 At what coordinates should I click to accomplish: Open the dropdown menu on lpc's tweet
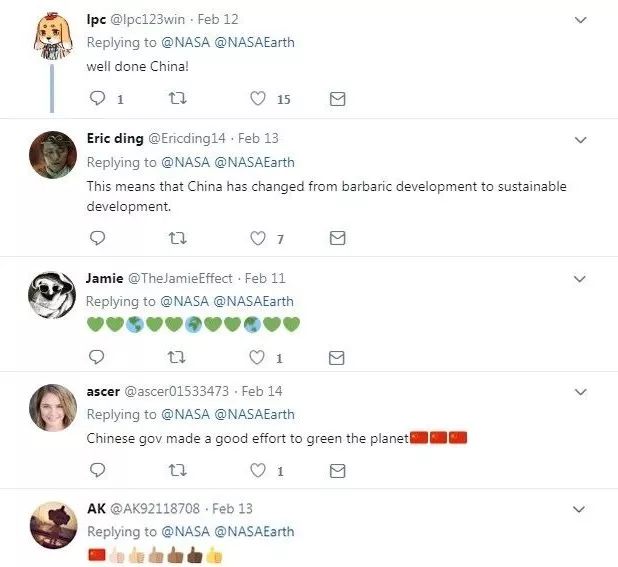(581, 20)
